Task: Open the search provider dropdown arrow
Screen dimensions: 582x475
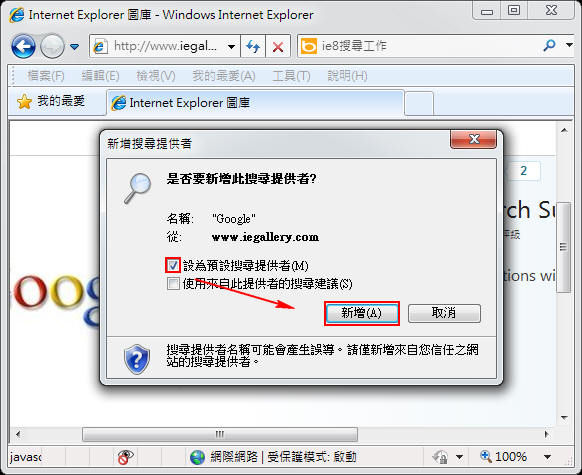Action: (x=569, y=45)
